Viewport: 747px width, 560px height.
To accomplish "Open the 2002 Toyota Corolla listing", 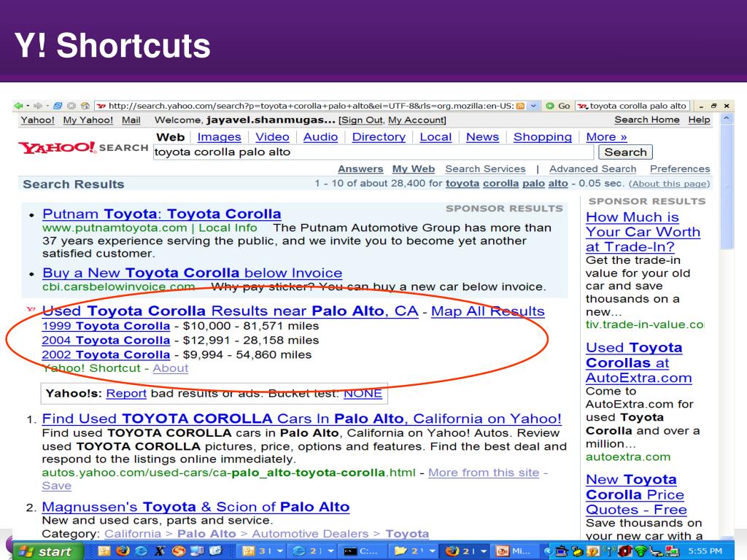I will pyautogui.click(x=106, y=355).
